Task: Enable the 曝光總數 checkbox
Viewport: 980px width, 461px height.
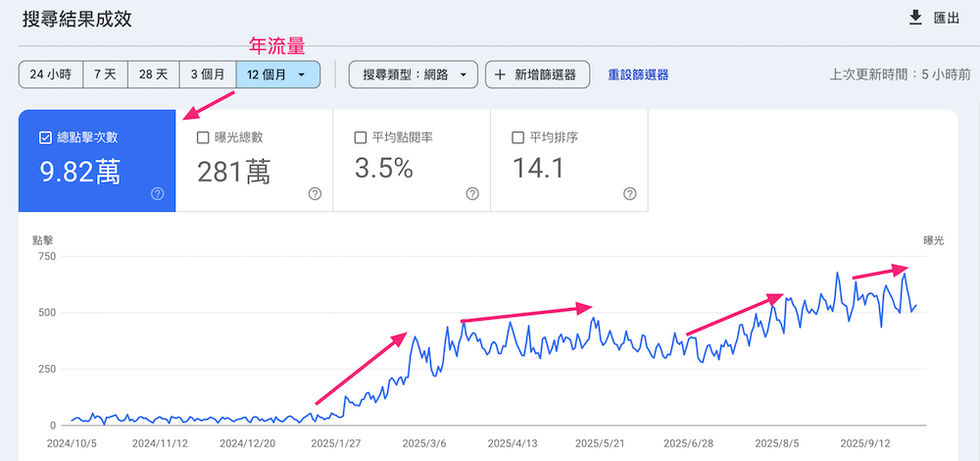Action: [203, 138]
